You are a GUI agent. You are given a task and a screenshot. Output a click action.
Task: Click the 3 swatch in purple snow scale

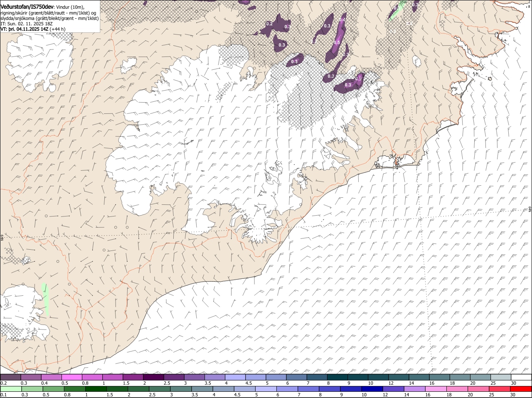(194, 377)
